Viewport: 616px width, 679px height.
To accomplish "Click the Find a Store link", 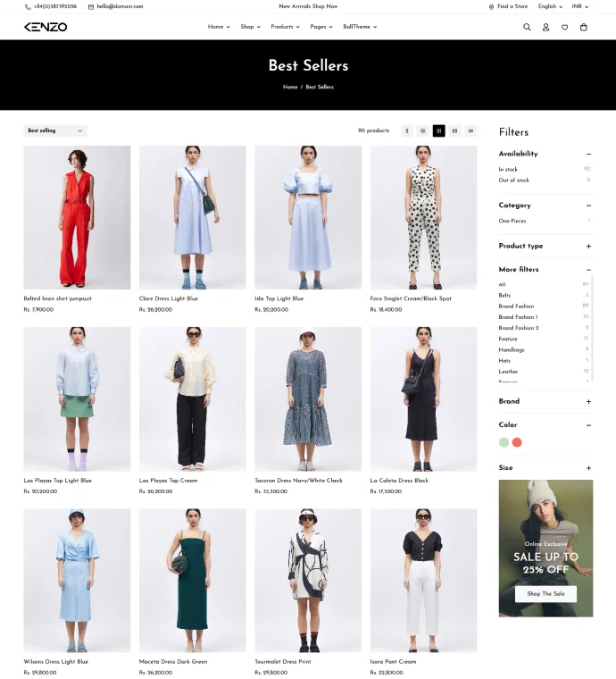I will click(x=512, y=6).
